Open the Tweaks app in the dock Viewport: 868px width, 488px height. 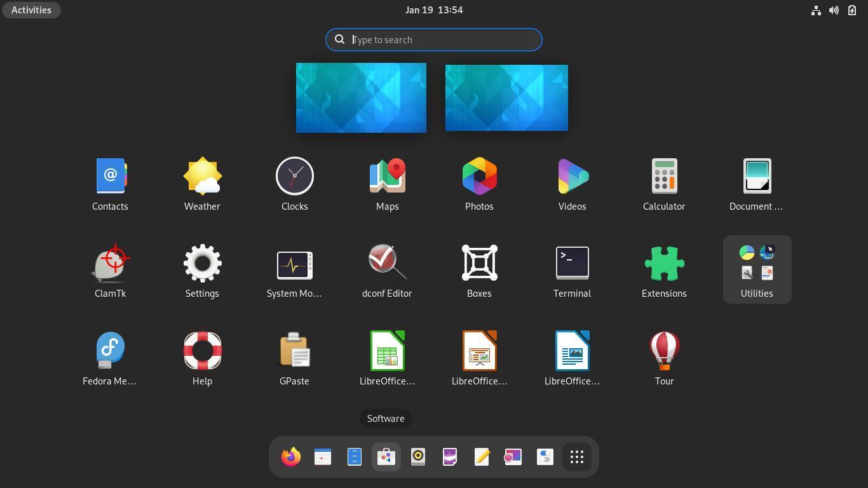point(545,457)
